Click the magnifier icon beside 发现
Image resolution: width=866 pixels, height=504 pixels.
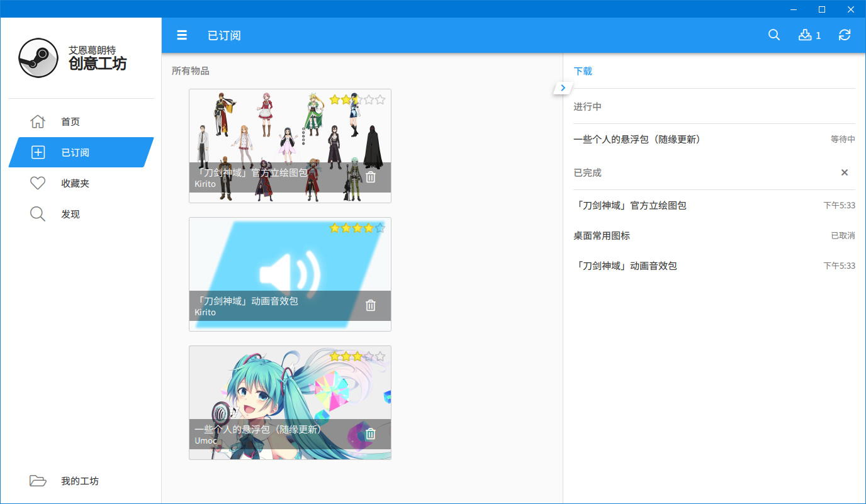(38, 214)
